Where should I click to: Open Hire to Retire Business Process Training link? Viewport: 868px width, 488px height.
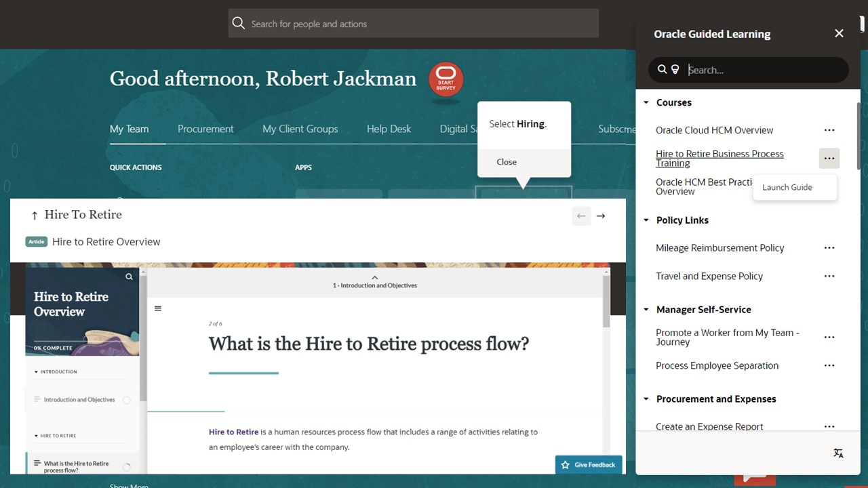click(x=719, y=159)
